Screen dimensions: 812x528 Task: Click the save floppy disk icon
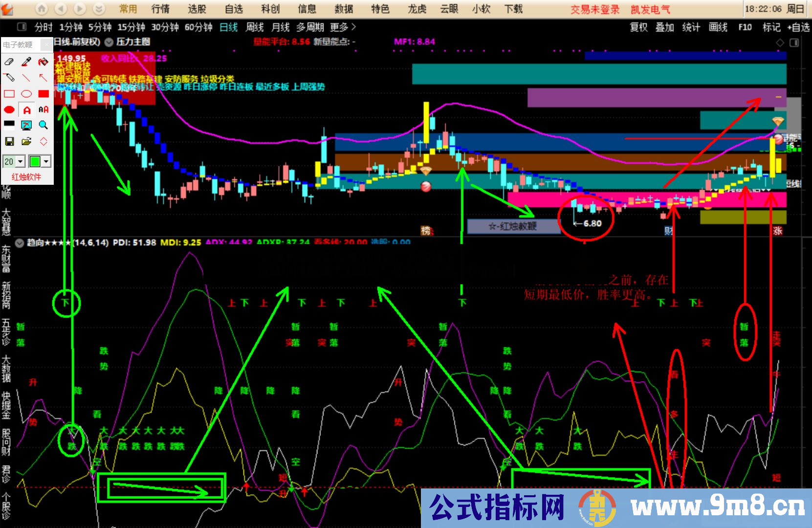tap(9, 142)
